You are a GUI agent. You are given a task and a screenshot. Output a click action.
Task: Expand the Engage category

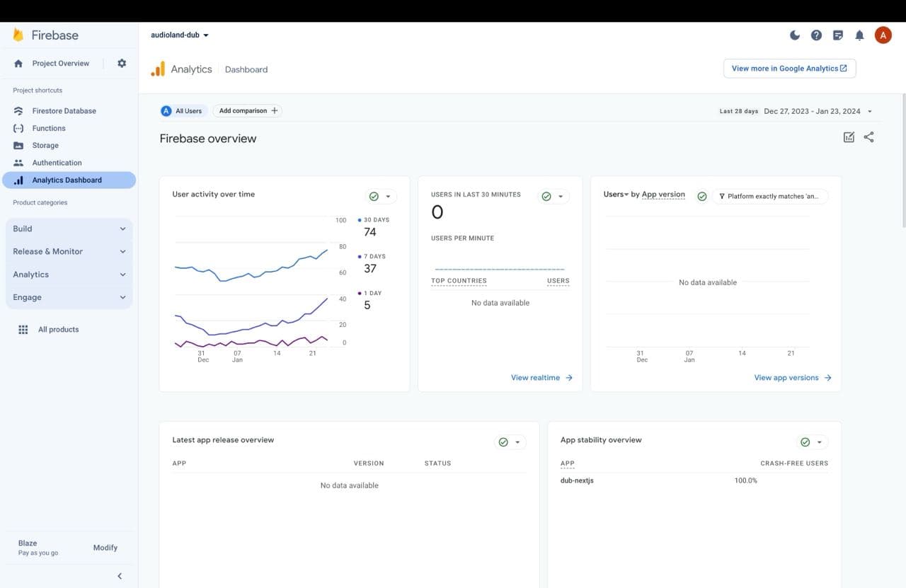tap(69, 297)
